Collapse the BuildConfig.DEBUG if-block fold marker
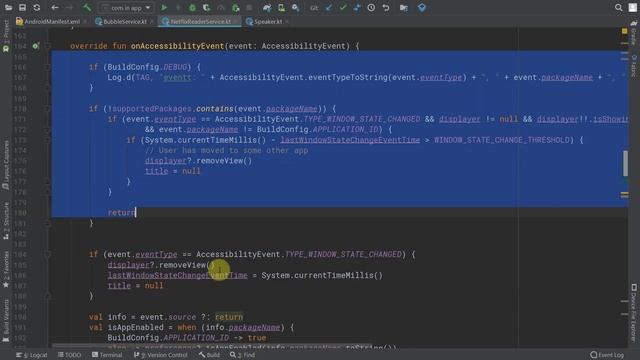This screenshot has height=360, width=640. 48,67
